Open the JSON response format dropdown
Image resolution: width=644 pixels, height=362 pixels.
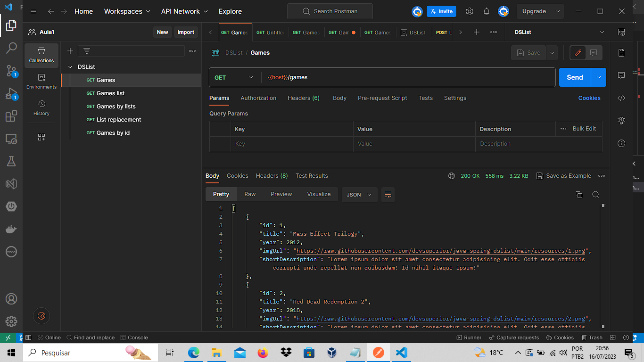pyautogui.click(x=359, y=194)
